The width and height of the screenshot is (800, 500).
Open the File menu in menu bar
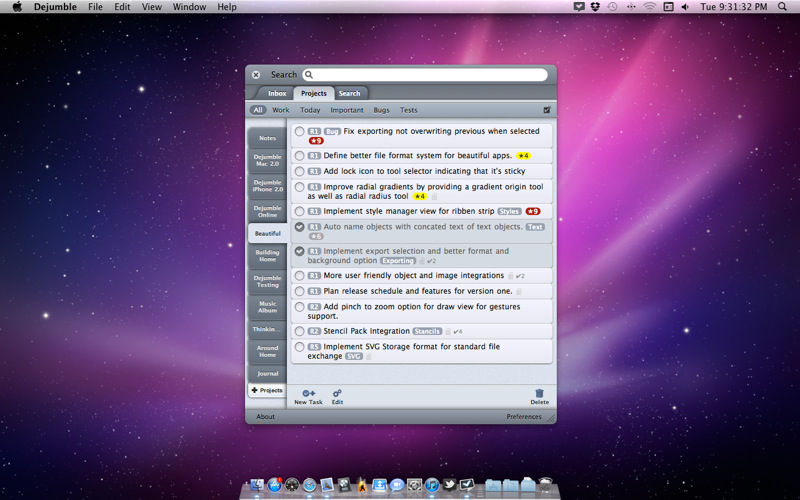(x=95, y=7)
